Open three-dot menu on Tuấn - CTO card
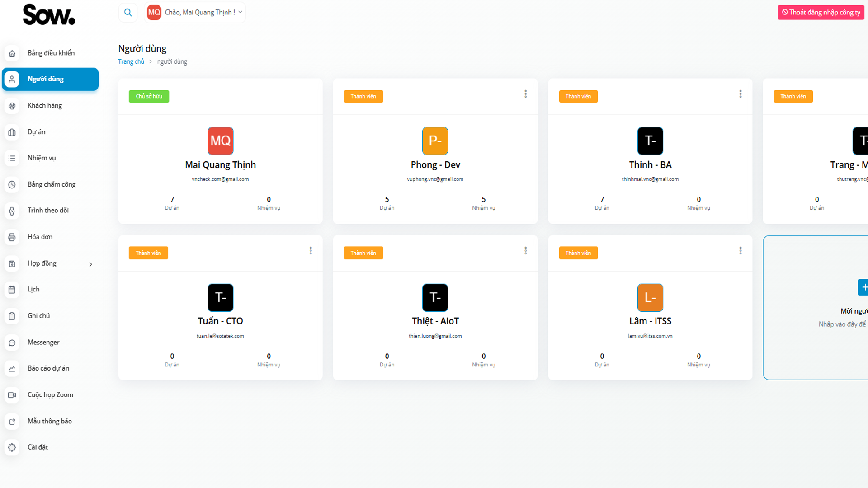 point(311,251)
